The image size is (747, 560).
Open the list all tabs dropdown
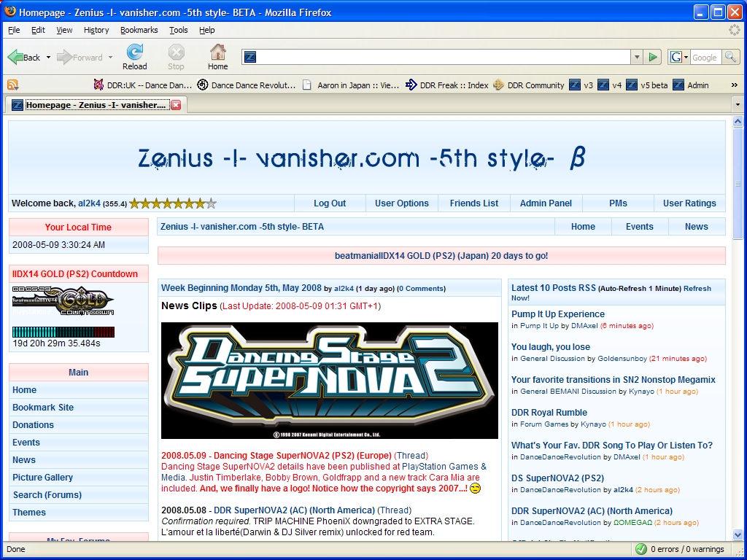click(x=738, y=104)
